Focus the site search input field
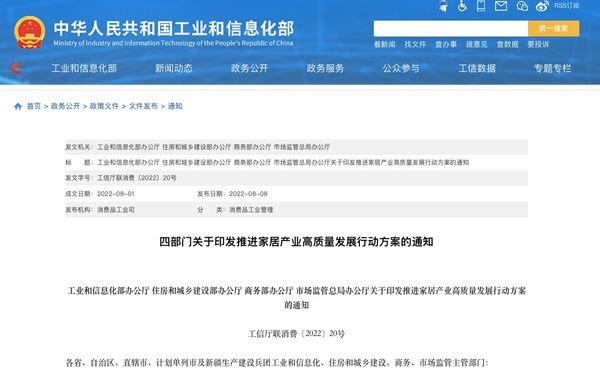The image size is (600, 373). click(451, 29)
